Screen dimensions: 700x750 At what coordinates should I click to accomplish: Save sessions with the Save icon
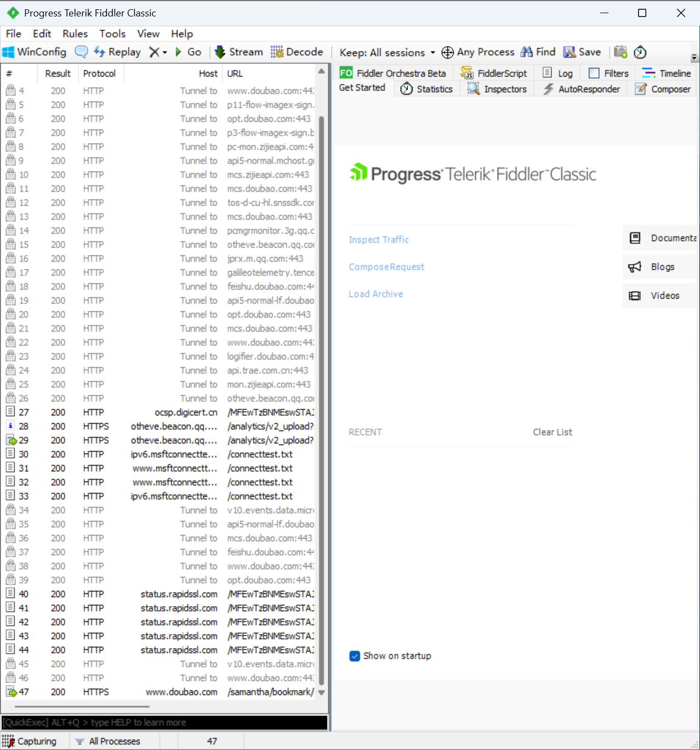pyautogui.click(x=582, y=52)
